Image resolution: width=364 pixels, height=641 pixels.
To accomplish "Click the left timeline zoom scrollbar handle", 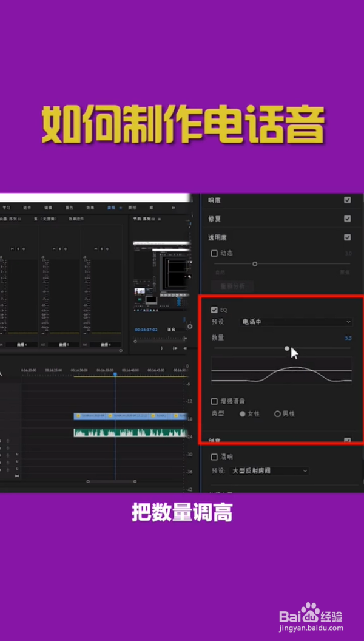I will [88, 481].
